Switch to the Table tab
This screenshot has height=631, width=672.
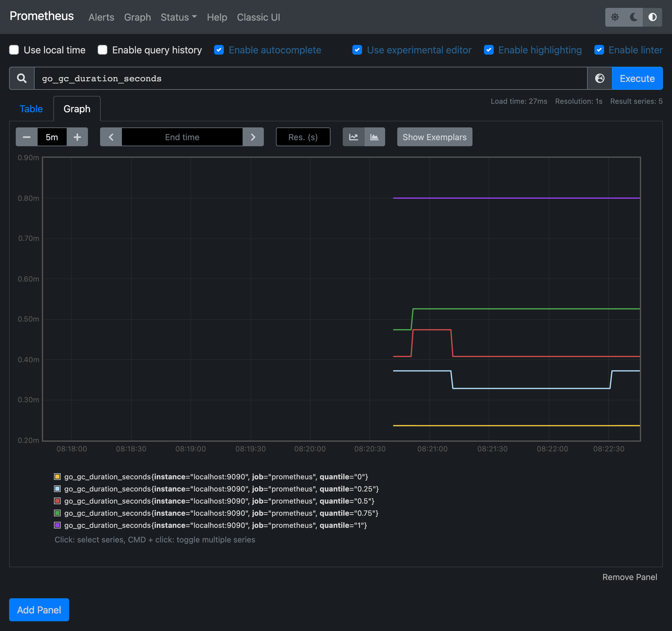(x=31, y=109)
